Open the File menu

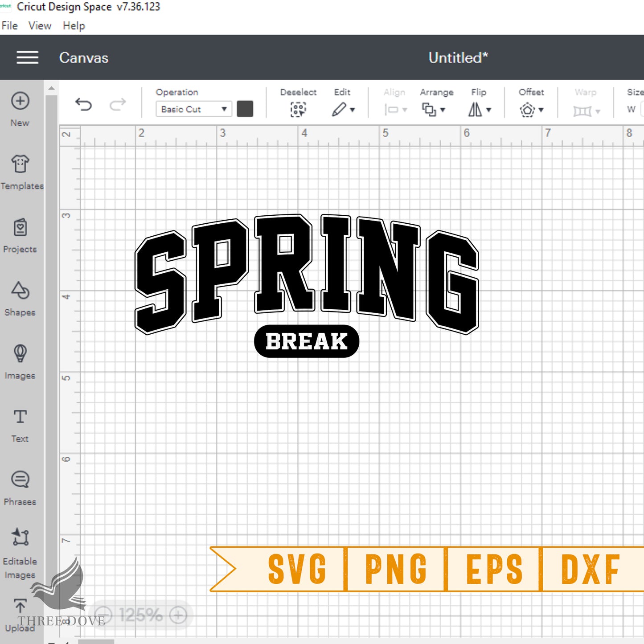pos(10,25)
